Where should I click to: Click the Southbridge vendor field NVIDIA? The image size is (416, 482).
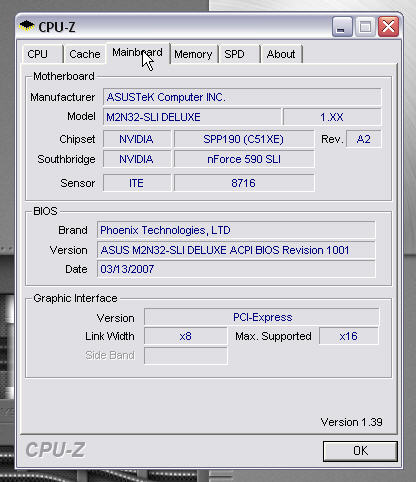[137, 159]
